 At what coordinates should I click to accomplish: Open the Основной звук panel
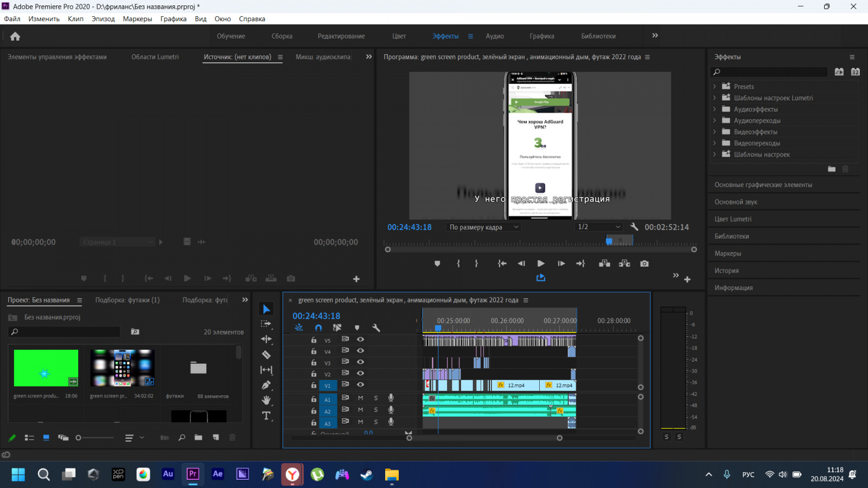point(736,202)
